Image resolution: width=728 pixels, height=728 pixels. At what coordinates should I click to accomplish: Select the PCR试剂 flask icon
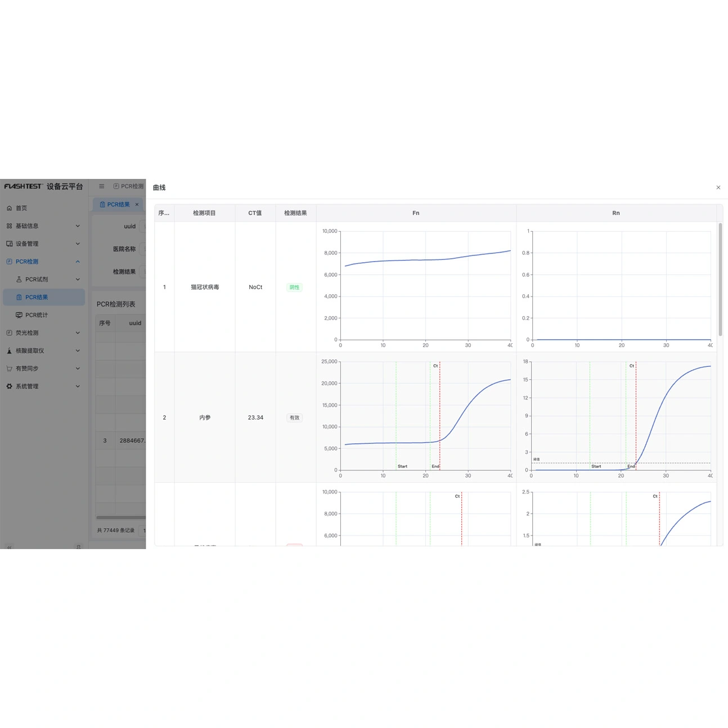[x=18, y=279]
